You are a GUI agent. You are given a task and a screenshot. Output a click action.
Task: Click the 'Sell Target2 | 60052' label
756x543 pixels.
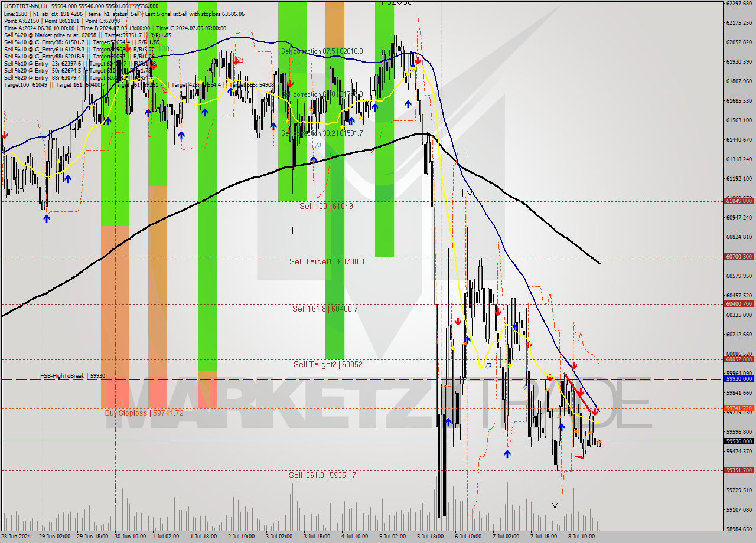328,364
